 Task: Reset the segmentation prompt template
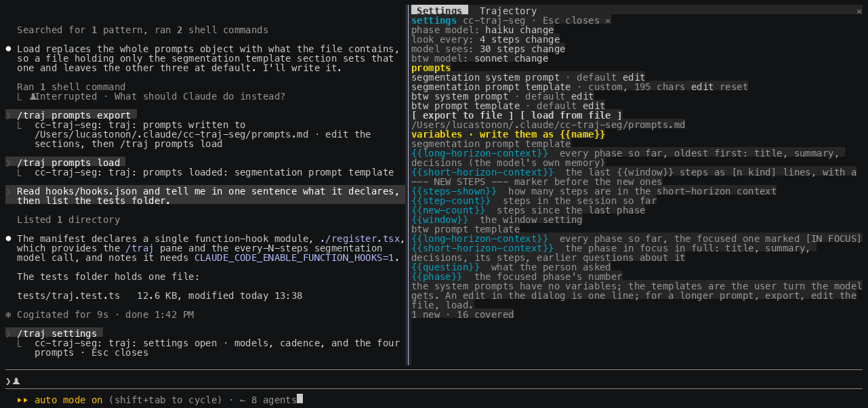[x=734, y=87]
